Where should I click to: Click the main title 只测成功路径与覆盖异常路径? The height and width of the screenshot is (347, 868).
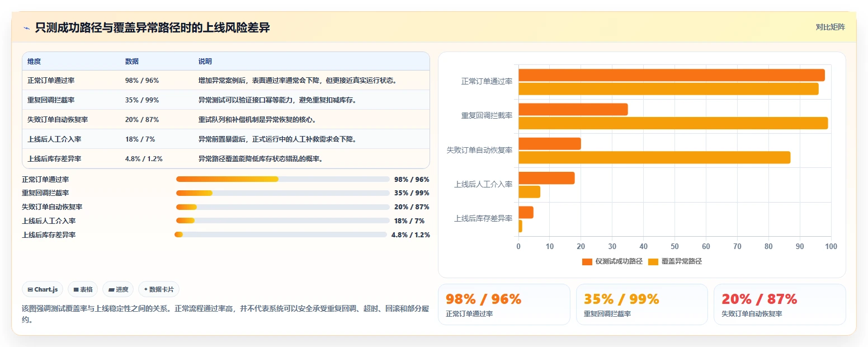(x=152, y=27)
